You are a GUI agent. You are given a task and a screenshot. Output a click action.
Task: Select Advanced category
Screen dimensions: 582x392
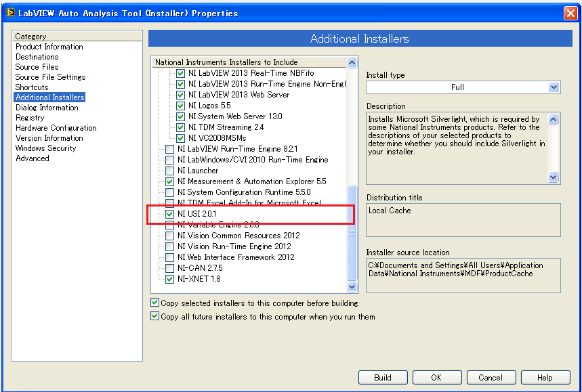pos(33,158)
